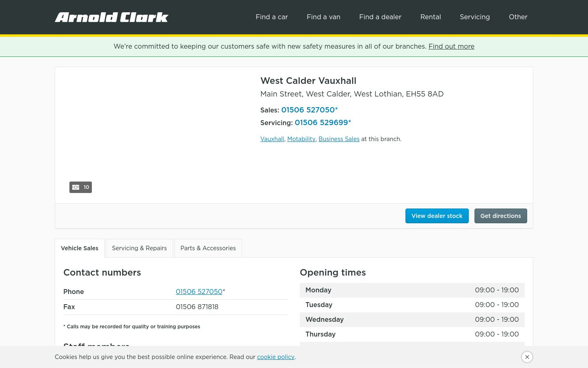Open the Servicing menu
This screenshot has width=588, height=368.
[x=474, y=17]
